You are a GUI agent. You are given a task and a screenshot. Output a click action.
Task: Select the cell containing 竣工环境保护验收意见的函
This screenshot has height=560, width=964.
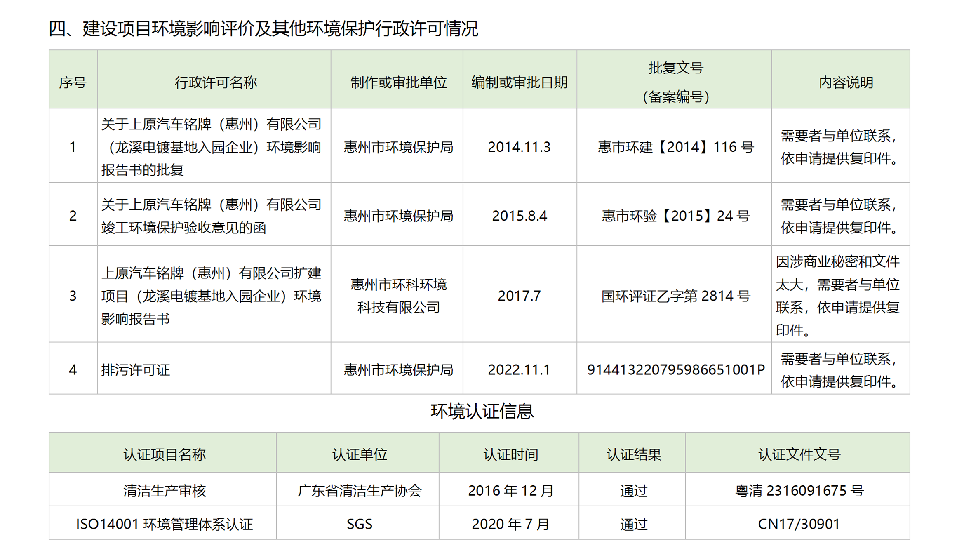coord(214,215)
